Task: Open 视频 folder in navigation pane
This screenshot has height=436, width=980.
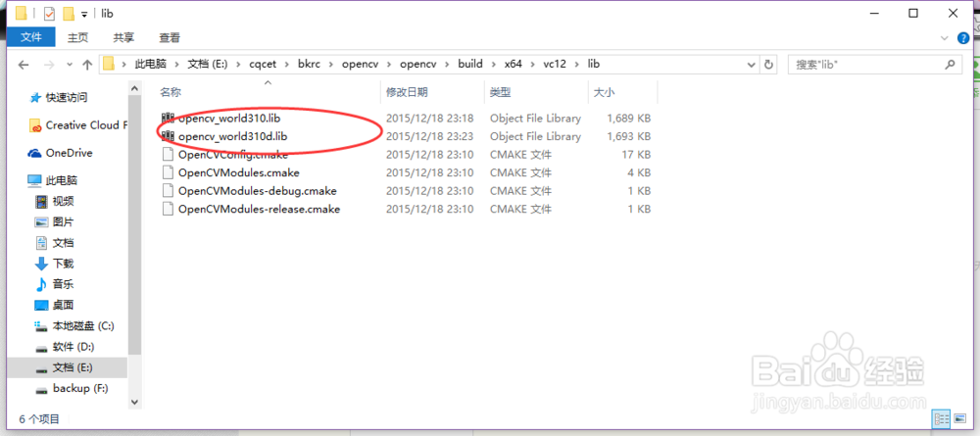Action: tap(63, 201)
